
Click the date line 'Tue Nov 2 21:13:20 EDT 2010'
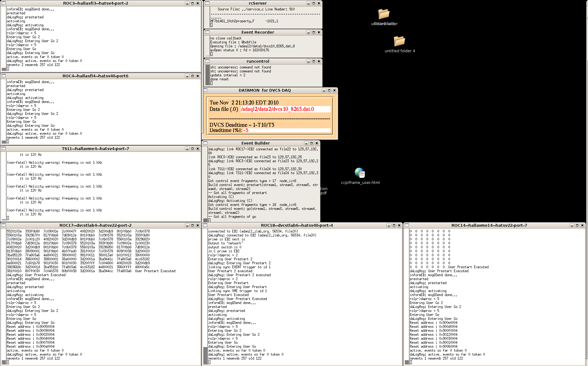[x=244, y=103]
